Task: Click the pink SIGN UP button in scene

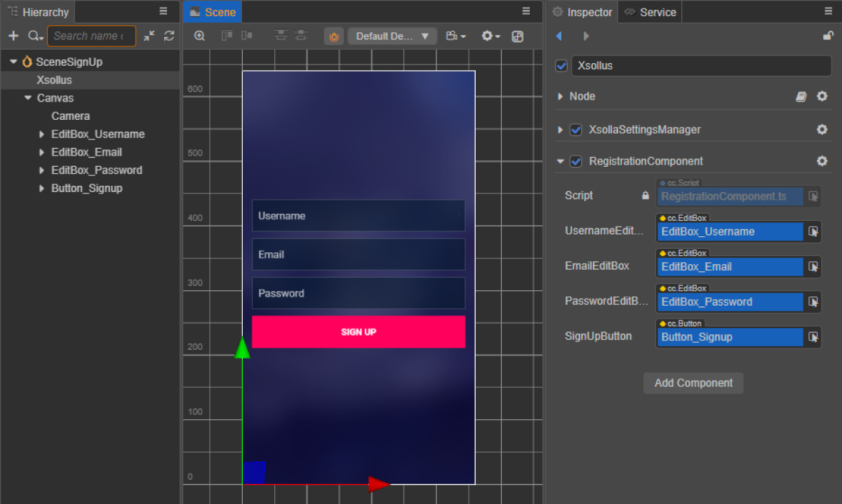Action: (359, 332)
